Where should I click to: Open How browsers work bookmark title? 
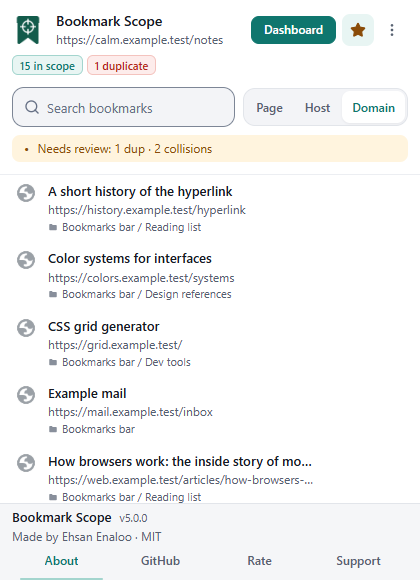click(180, 461)
